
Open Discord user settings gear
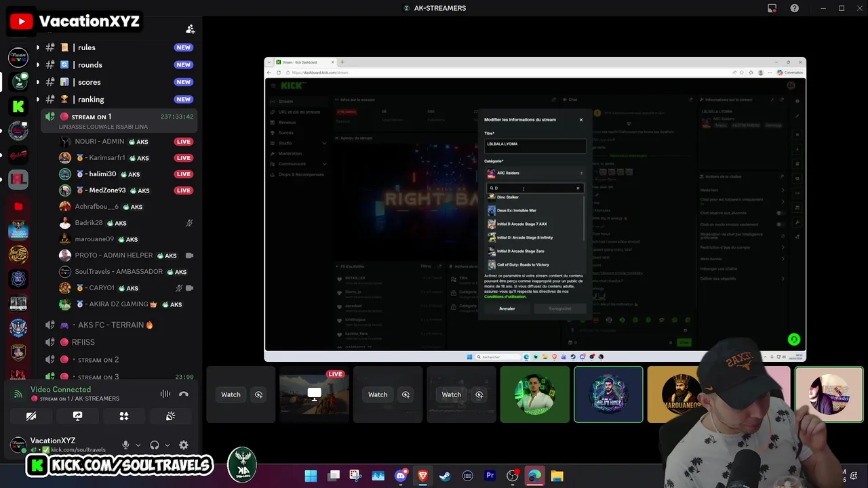pos(184,445)
